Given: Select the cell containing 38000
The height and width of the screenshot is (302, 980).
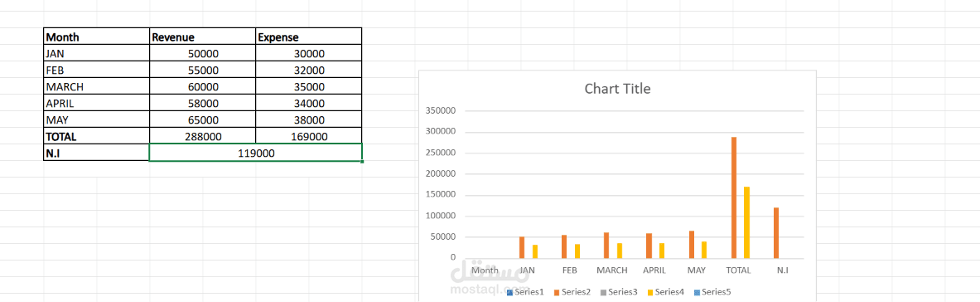Looking at the screenshot, I should click(x=309, y=119).
